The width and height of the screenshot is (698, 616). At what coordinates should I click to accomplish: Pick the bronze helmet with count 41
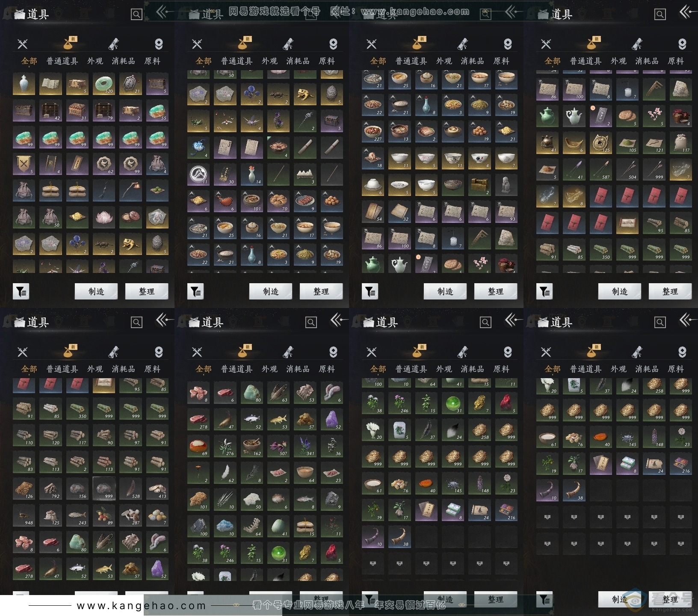[547, 143]
